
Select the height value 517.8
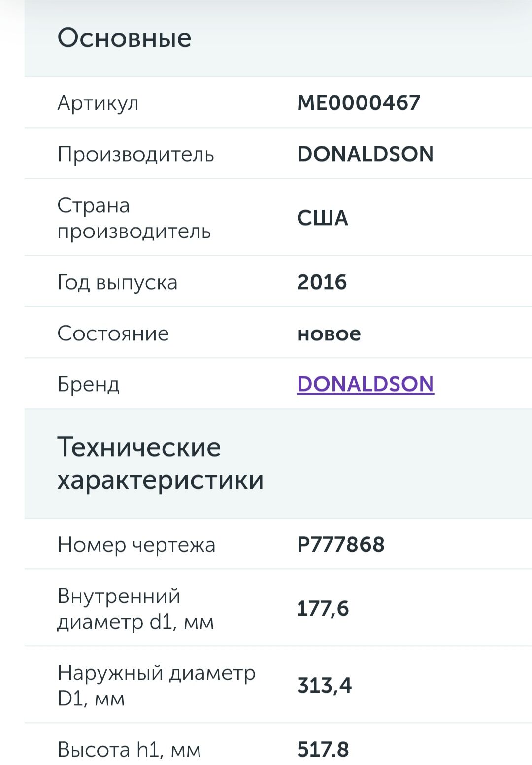[x=323, y=749]
